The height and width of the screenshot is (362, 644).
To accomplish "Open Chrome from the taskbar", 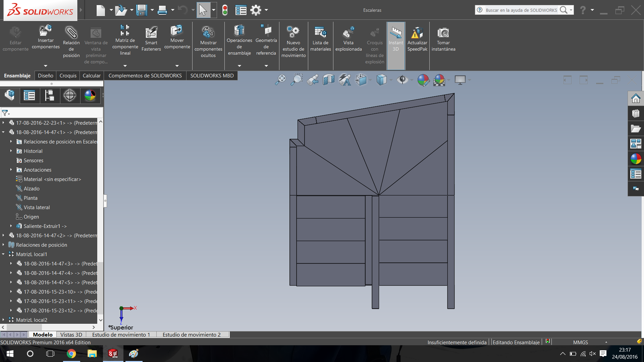I will point(71,354).
